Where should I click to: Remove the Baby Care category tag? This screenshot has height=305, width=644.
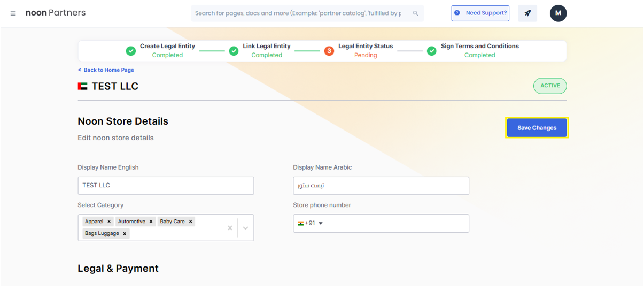tap(190, 222)
